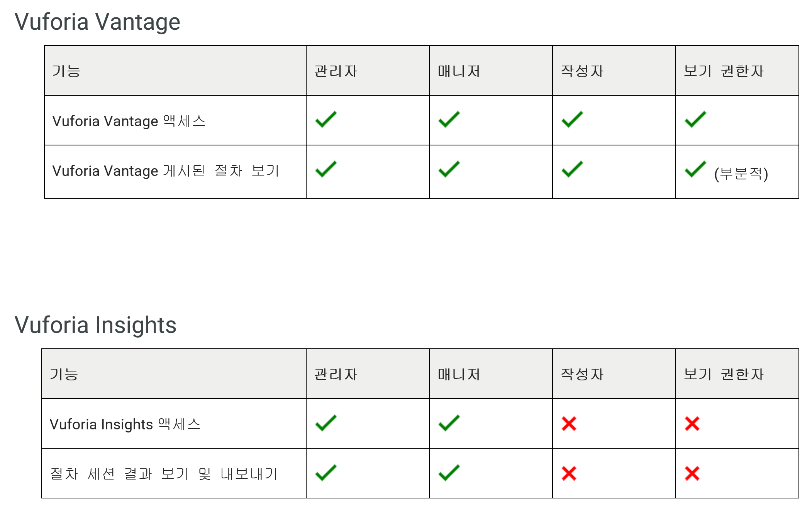Click the (부분적) text
Image resolution: width=812 pixels, height=510 pixels.
(x=741, y=174)
